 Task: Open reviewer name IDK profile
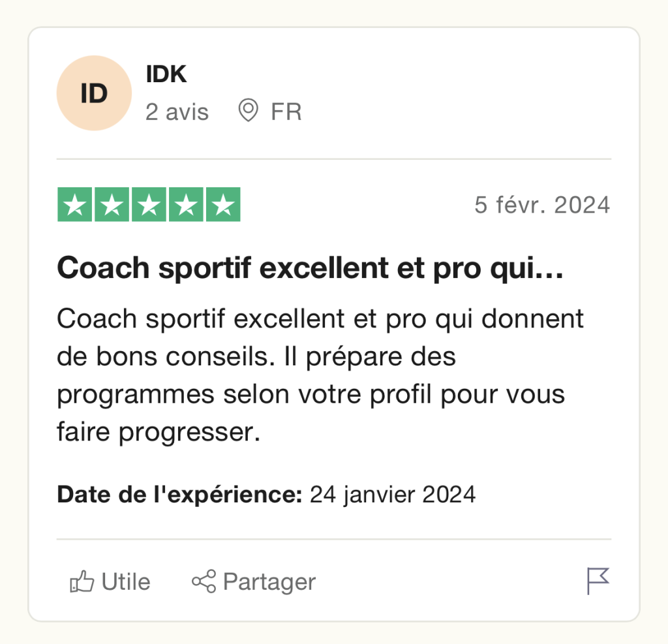pos(166,74)
